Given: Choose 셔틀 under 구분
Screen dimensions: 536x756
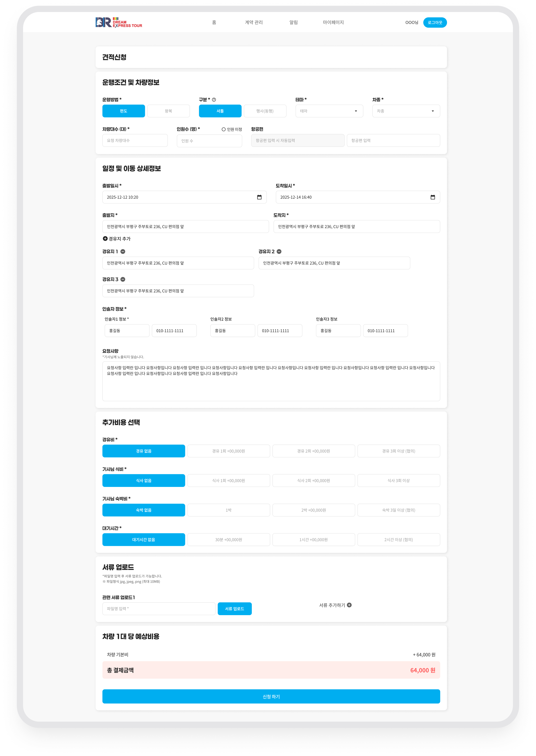Looking at the screenshot, I should 220,111.
